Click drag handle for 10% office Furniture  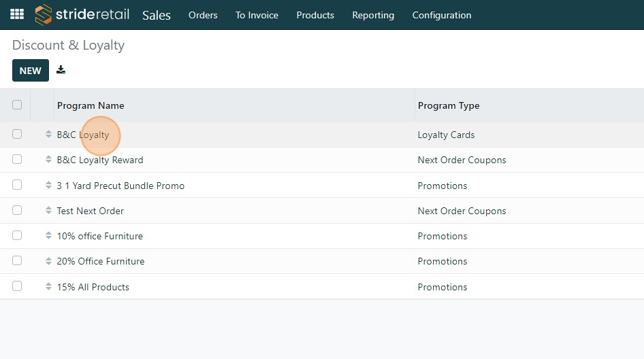click(x=48, y=236)
